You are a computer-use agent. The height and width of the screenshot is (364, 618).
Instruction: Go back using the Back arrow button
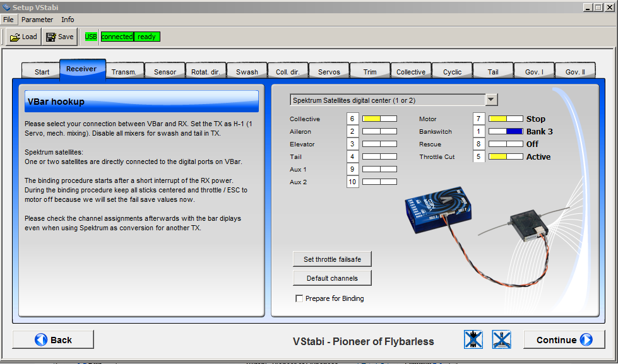[53, 340]
